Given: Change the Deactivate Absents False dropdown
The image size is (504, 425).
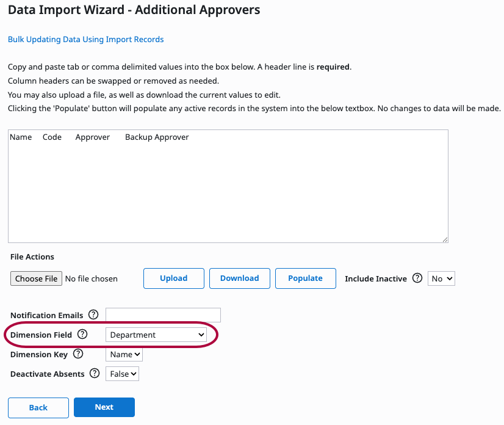Looking at the screenshot, I should [122, 374].
